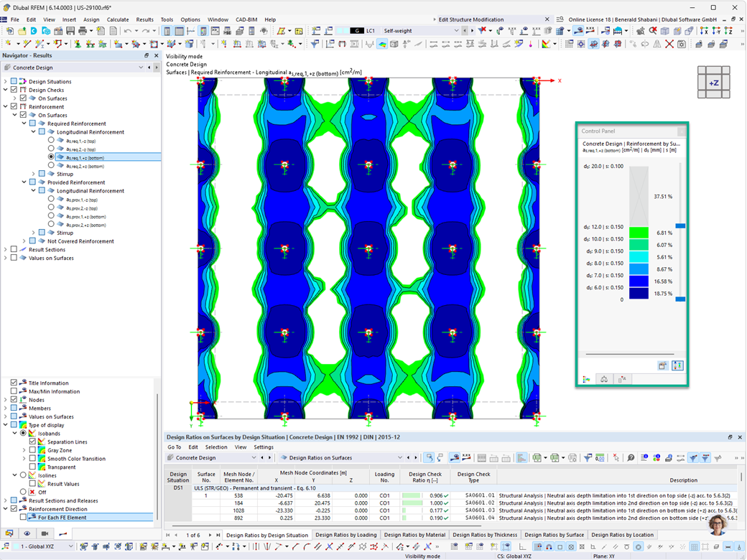Click the results filter funnel icon in second toolbar
This screenshot has height=560, width=747.
pos(315,45)
